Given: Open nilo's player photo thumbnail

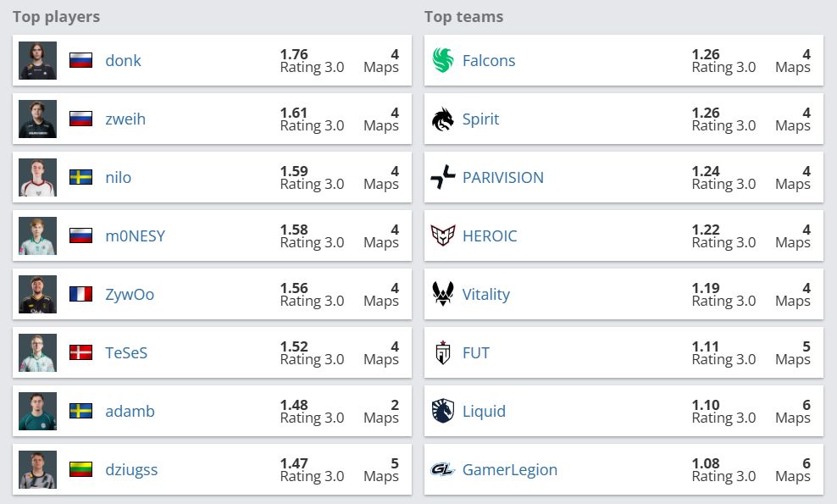Looking at the screenshot, I should tap(37, 177).
